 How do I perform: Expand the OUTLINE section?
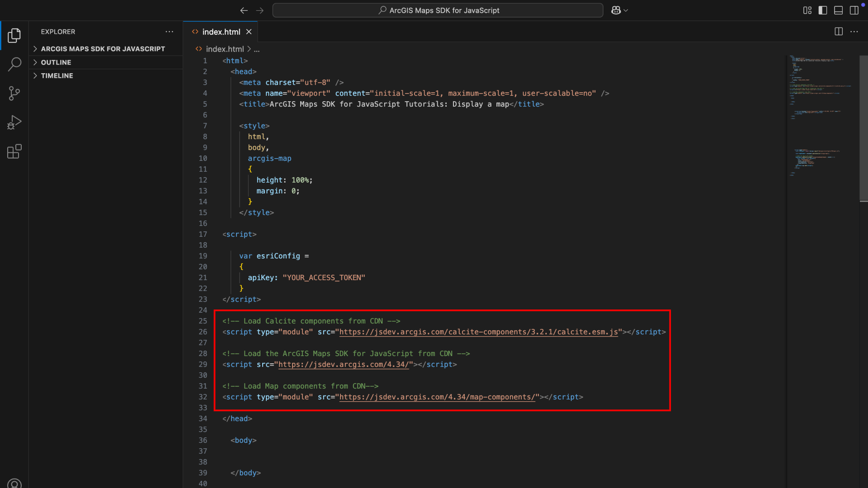coord(56,62)
